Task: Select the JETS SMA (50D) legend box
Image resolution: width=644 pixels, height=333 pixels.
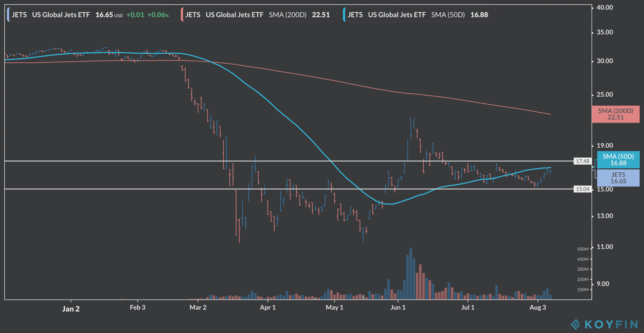Action: pos(419,15)
